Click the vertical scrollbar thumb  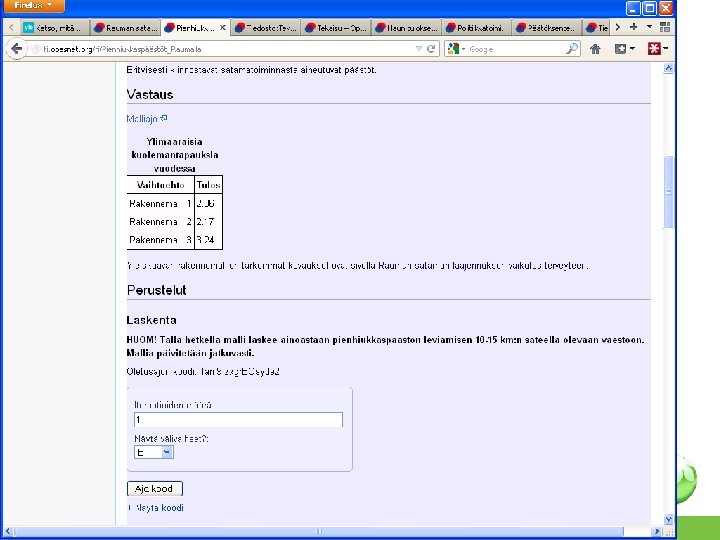click(x=669, y=192)
